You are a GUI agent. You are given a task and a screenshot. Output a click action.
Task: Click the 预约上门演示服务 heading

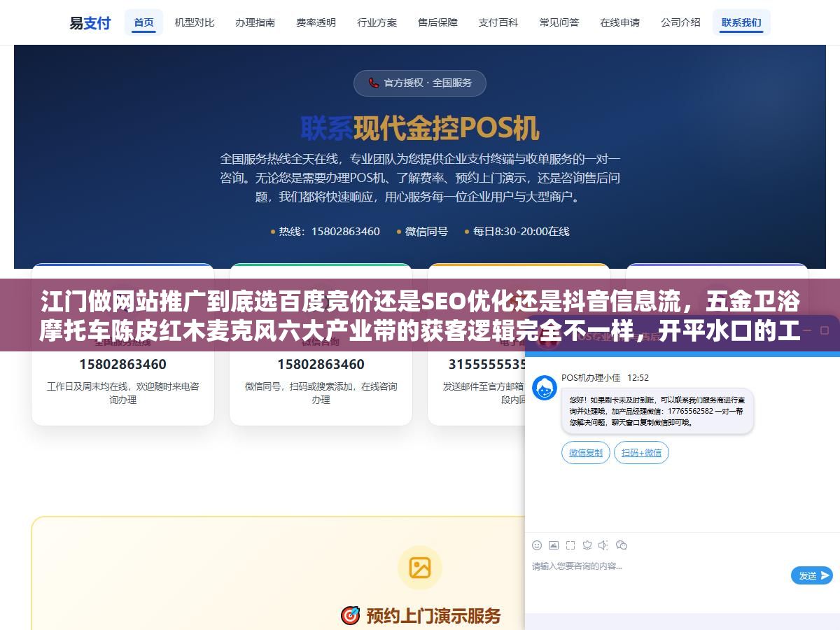tap(434, 615)
